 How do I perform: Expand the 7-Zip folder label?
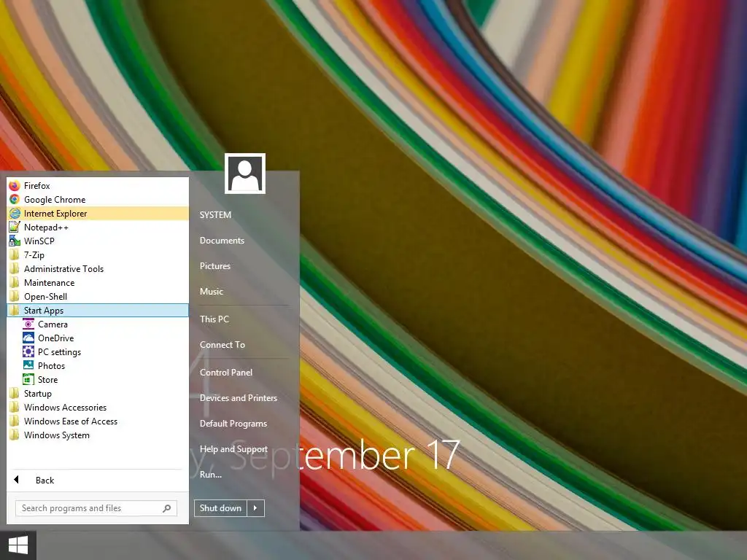pyautogui.click(x=34, y=255)
